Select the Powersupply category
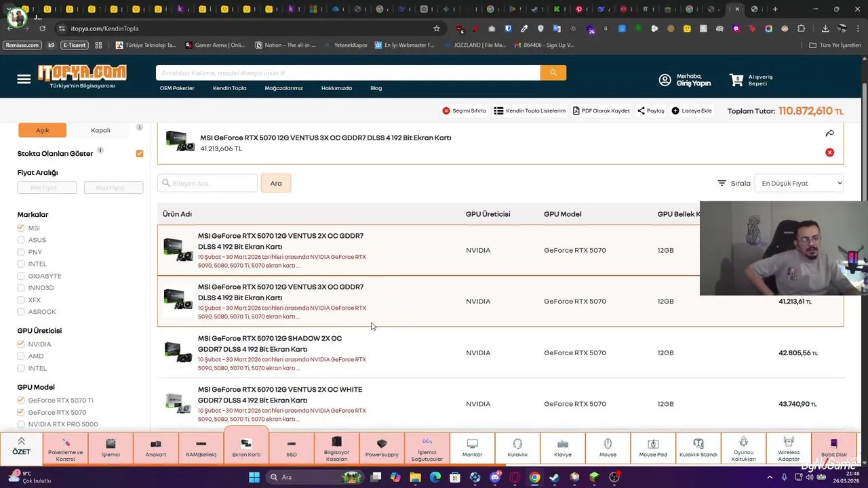The image size is (868, 488). tap(382, 447)
